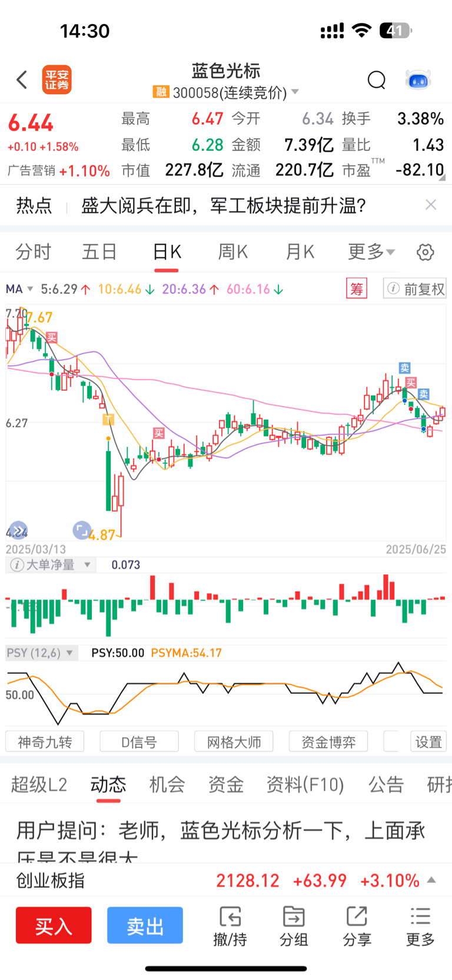Open the 动态 tab

(x=108, y=785)
